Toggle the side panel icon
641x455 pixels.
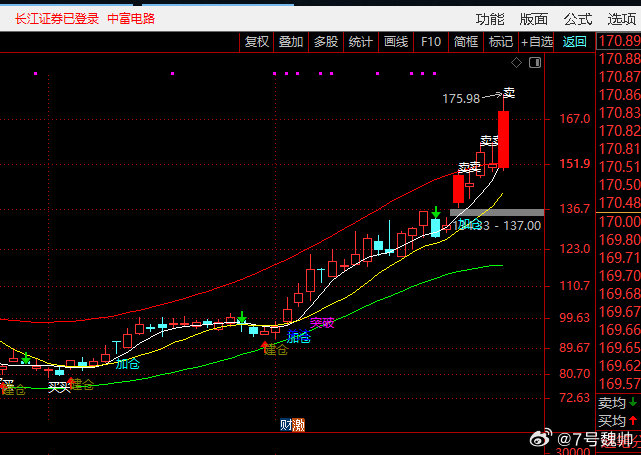[x=535, y=63]
